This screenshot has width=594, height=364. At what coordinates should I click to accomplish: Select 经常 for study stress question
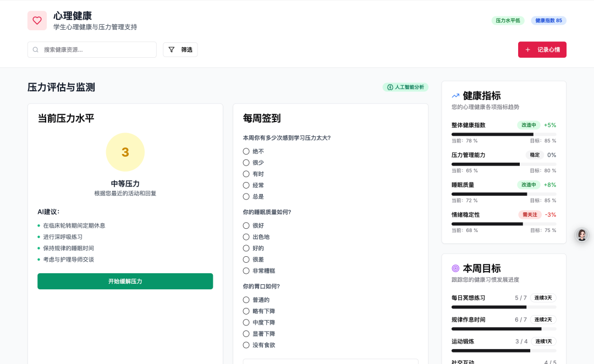[246, 185]
